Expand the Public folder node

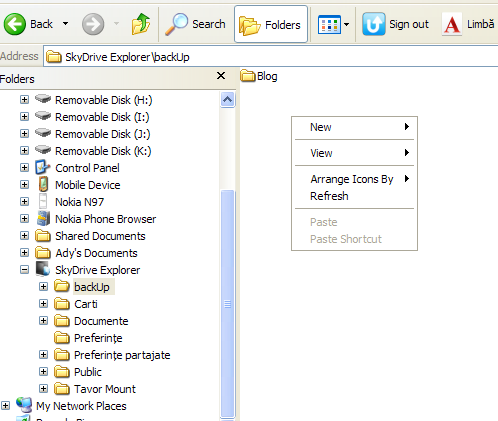(x=43, y=371)
